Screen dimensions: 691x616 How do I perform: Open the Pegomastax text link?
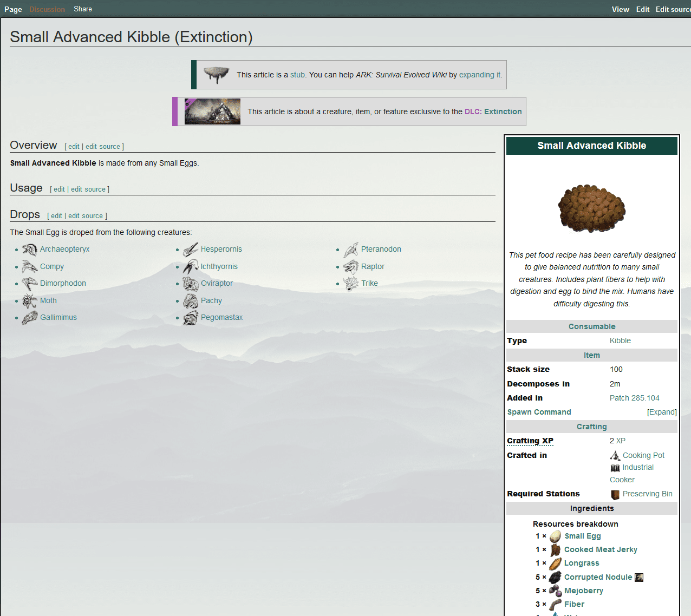pos(222,317)
